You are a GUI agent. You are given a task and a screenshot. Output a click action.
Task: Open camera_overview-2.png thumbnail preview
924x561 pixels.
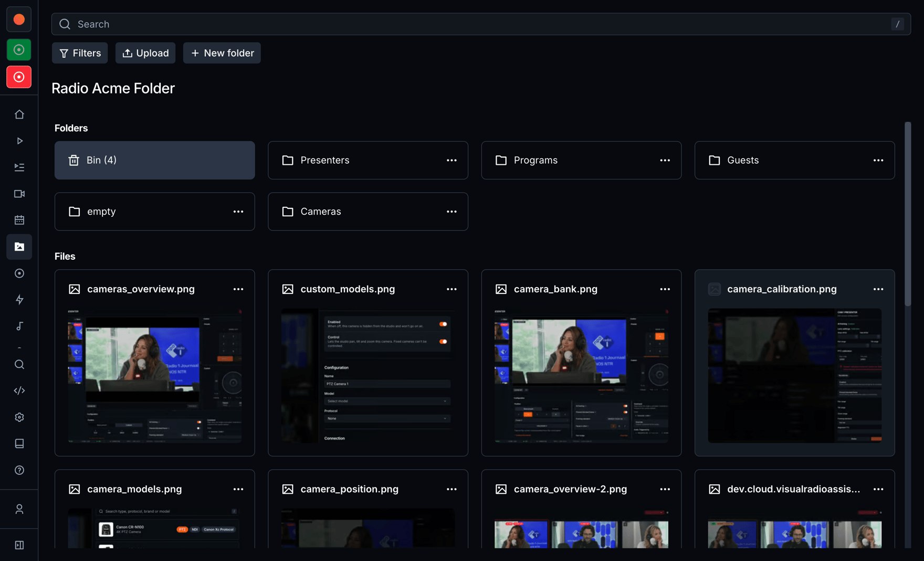(x=581, y=528)
